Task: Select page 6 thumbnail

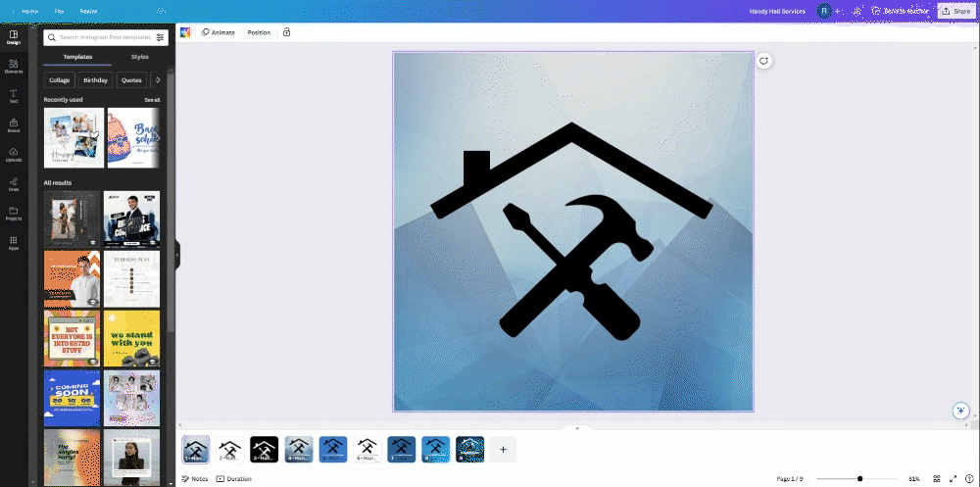Action: 367,450
